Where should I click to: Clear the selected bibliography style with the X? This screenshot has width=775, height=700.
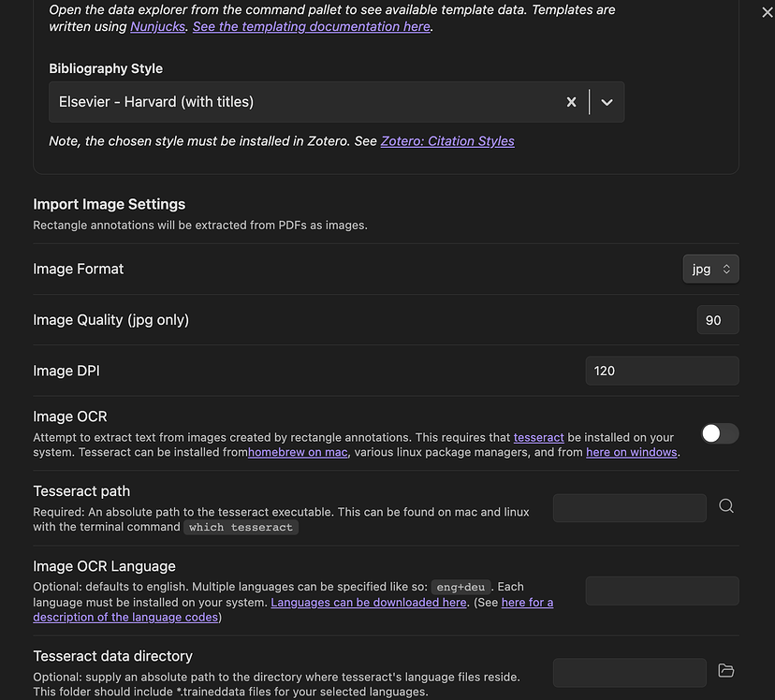pyautogui.click(x=571, y=102)
